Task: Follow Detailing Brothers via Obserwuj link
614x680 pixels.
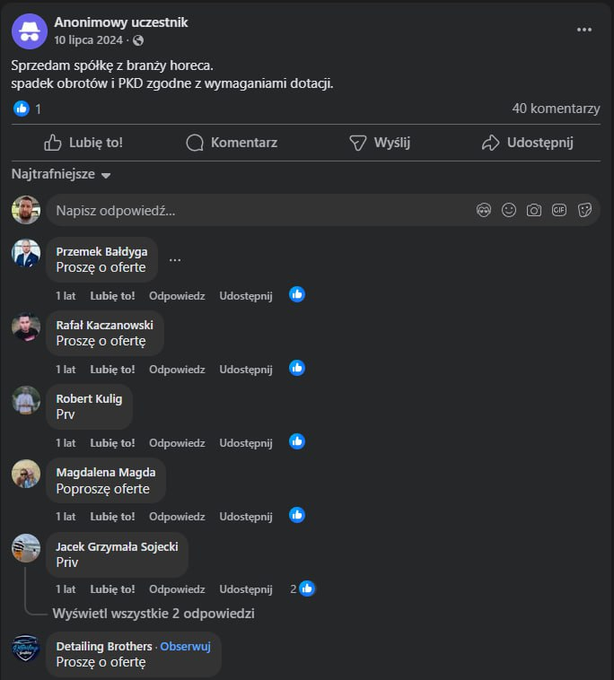Action: [186, 646]
